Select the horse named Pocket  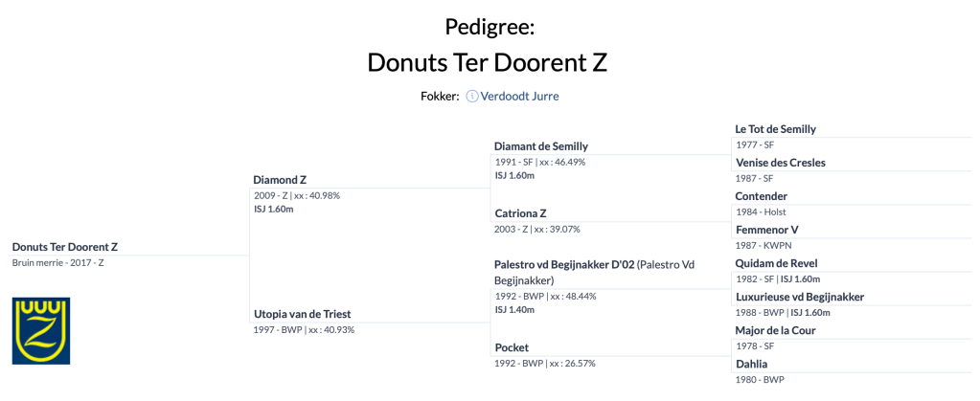tap(512, 347)
